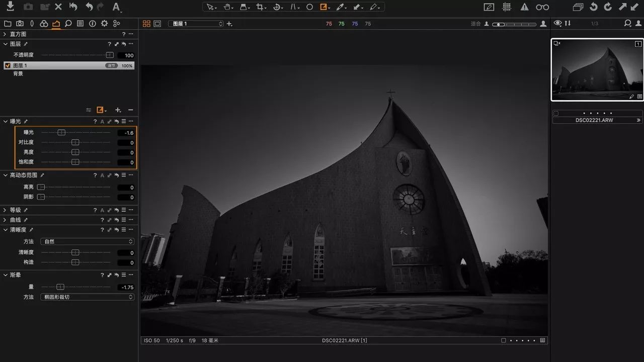Image resolution: width=644 pixels, height=362 pixels.
Task: Rotate image clockwise
Action: [608, 7]
